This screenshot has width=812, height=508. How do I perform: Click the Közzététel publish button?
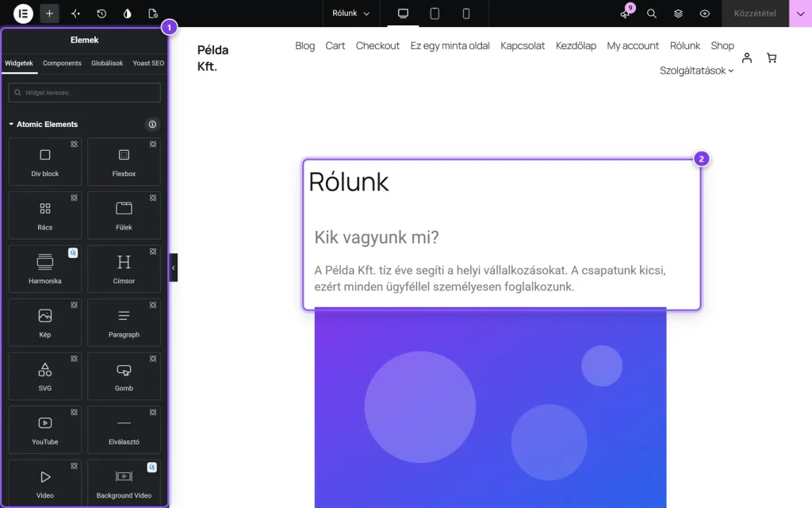click(755, 13)
